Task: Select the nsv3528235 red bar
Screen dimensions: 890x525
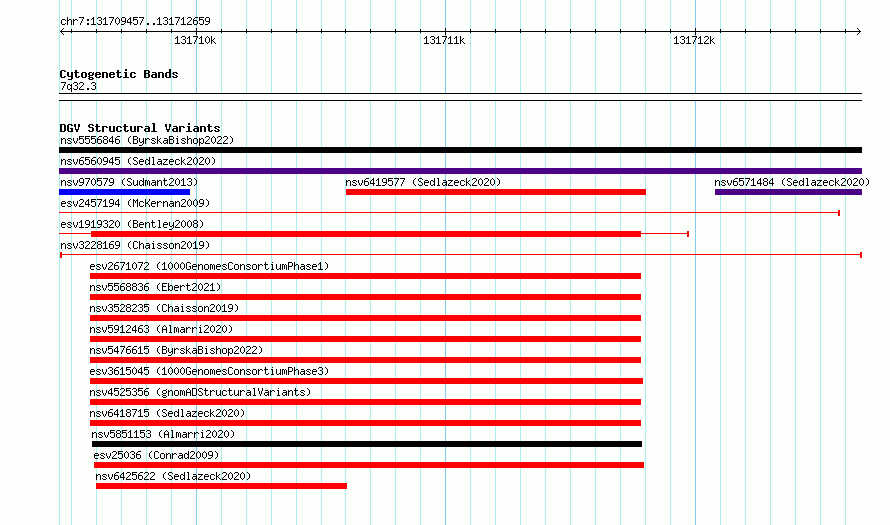Action: (x=366, y=318)
